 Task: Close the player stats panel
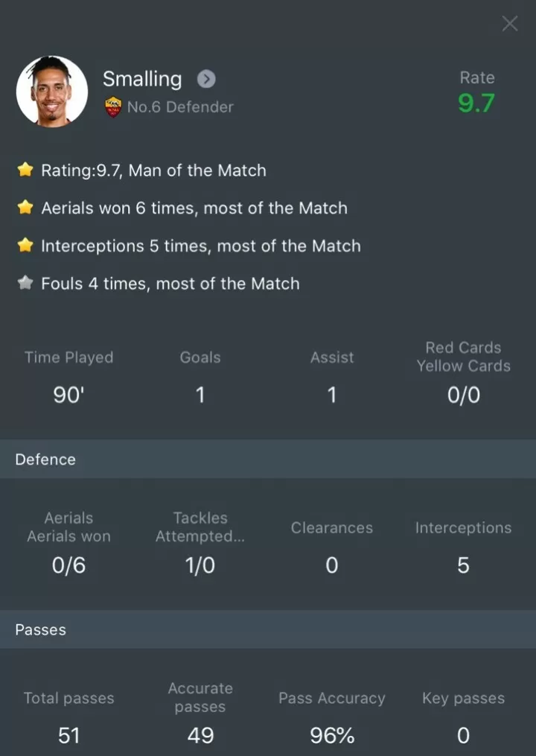[x=509, y=24]
